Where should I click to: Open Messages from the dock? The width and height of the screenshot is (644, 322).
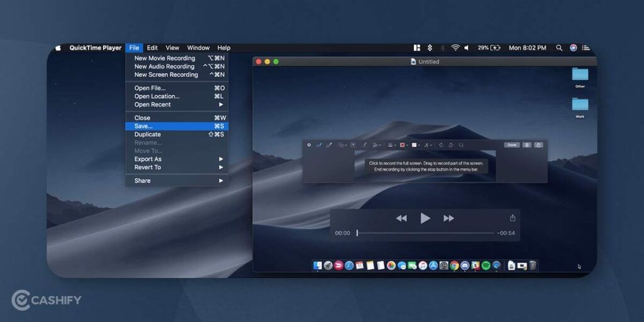pyautogui.click(x=402, y=265)
